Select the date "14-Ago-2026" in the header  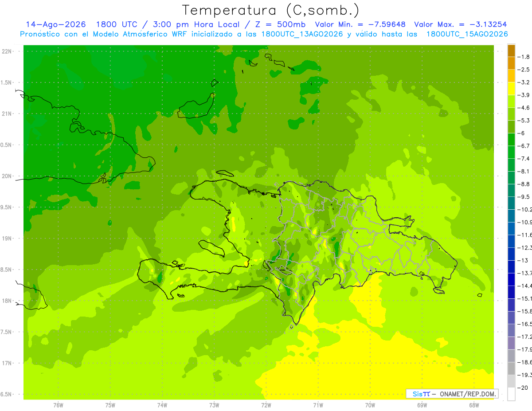click(55, 24)
